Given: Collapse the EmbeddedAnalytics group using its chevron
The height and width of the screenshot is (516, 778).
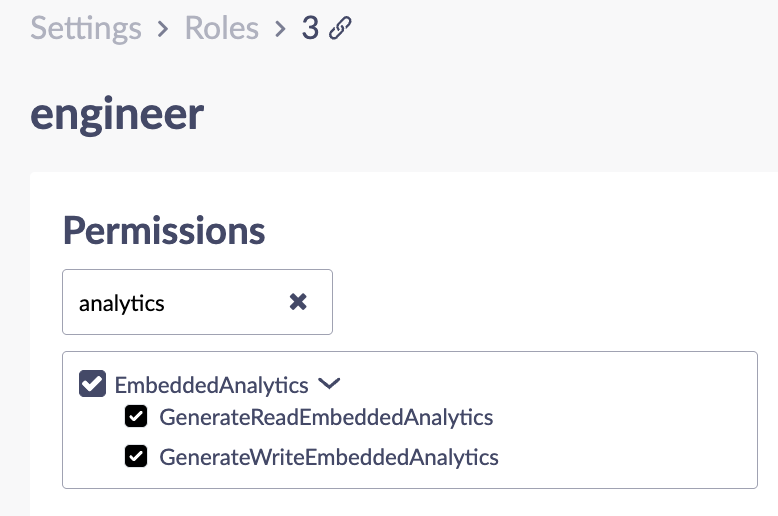Looking at the screenshot, I should (329, 383).
